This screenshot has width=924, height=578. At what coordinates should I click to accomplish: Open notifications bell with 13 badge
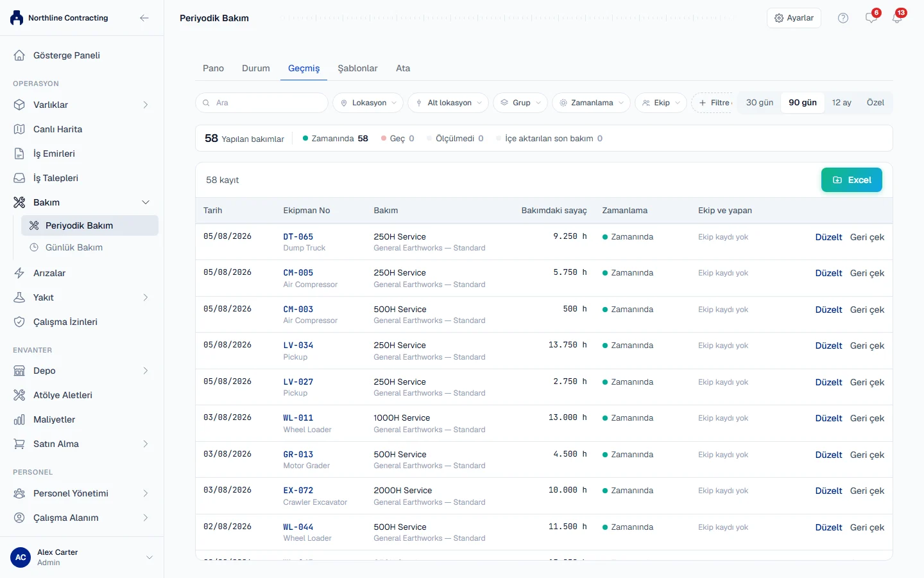coord(897,17)
